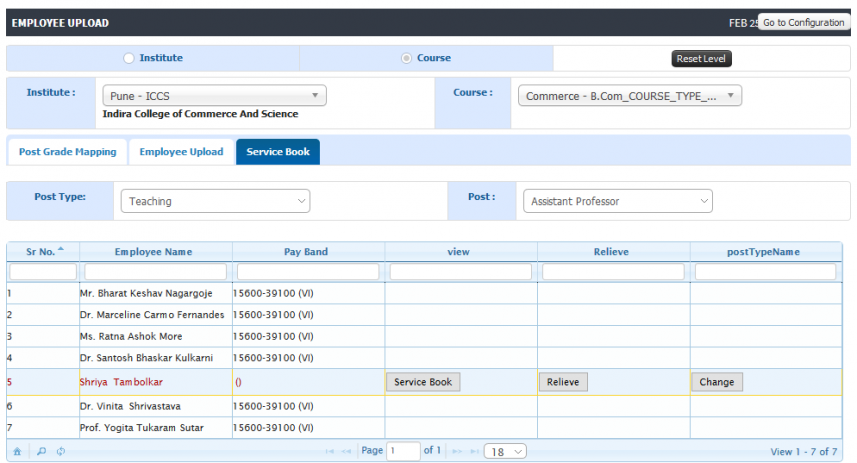Focus the Relieve column filter field
The image size is (857, 463).
pyautogui.click(x=614, y=272)
